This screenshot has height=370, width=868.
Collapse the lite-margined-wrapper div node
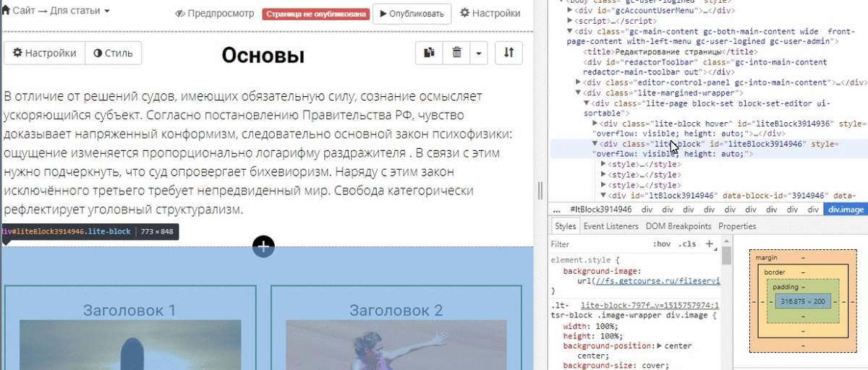(579, 92)
